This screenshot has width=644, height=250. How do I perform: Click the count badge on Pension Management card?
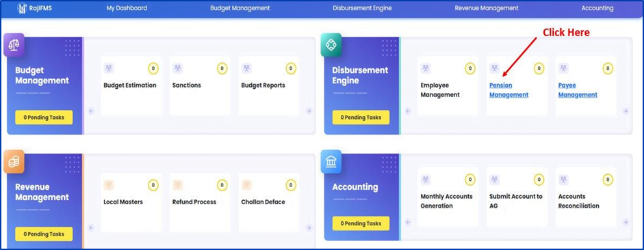pyautogui.click(x=539, y=68)
